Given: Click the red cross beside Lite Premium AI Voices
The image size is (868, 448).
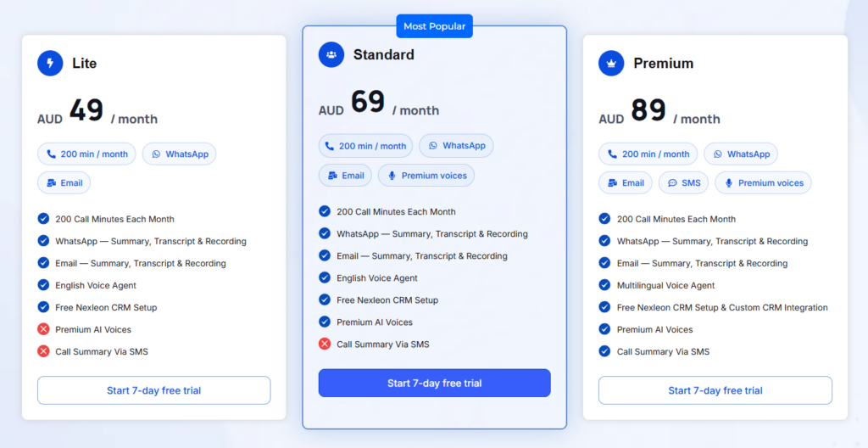Looking at the screenshot, I should tap(43, 329).
